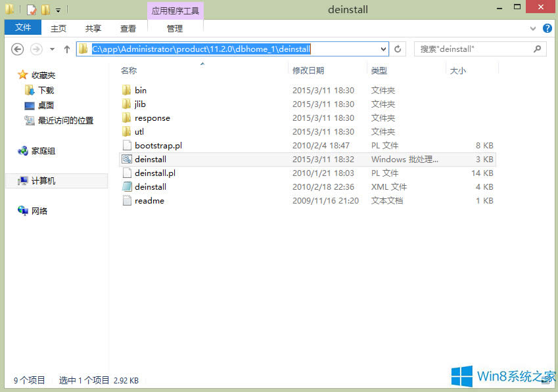Click the back navigation arrow
The width and height of the screenshot is (558, 392).
[x=17, y=49]
